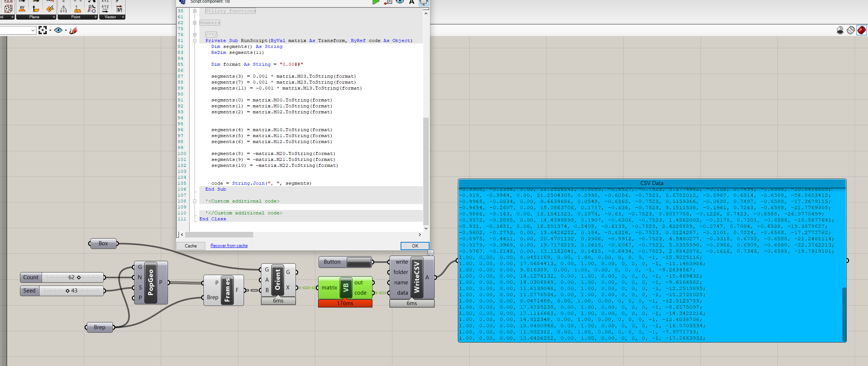Image resolution: width=868 pixels, height=366 pixels.
Task: Select the Cache tab in script editor
Action: tap(190, 246)
